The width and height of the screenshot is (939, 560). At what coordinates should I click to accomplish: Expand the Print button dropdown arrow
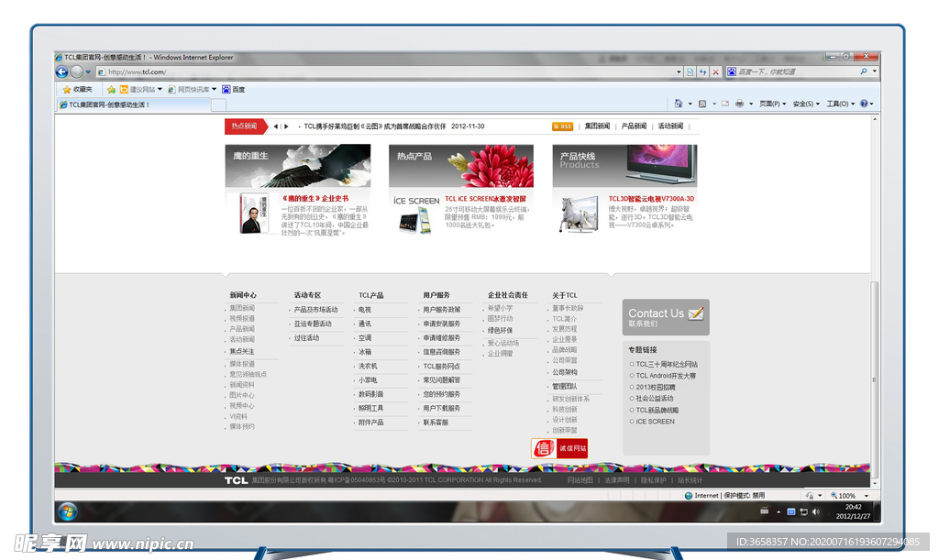click(751, 104)
